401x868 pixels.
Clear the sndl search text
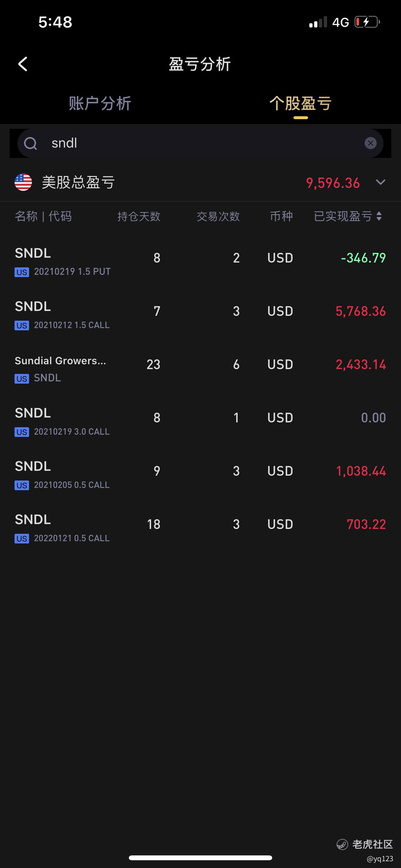370,143
